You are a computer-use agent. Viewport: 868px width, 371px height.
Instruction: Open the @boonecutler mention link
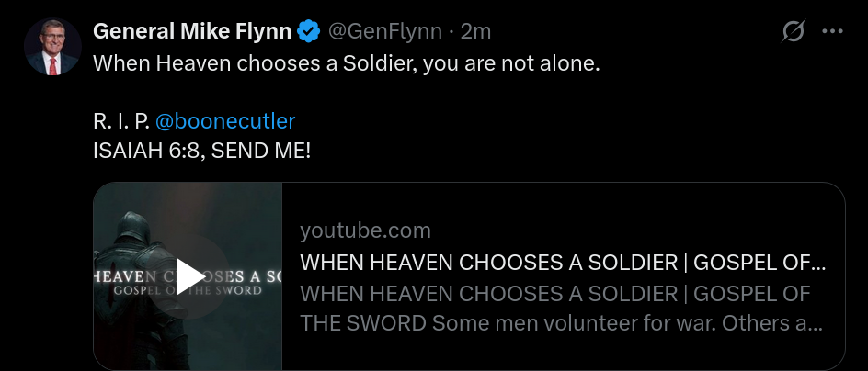tap(225, 120)
